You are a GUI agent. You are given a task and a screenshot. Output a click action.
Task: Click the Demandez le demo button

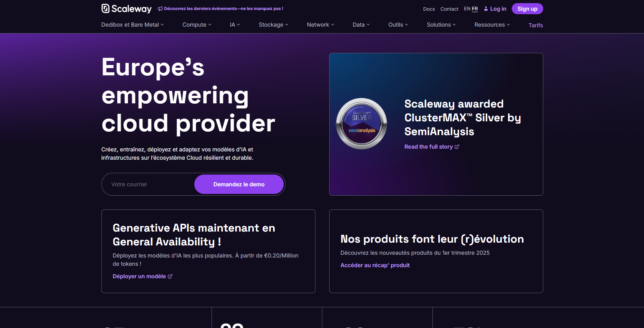239,184
